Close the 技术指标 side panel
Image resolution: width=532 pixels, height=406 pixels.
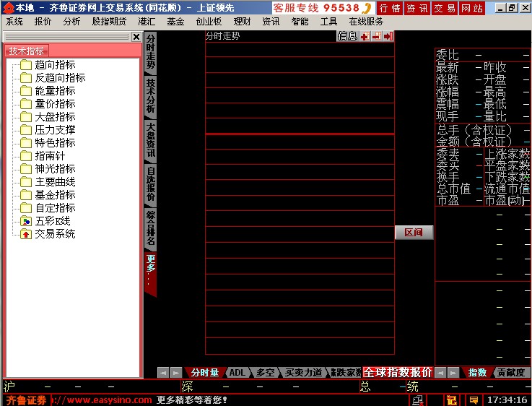(136, 37)
